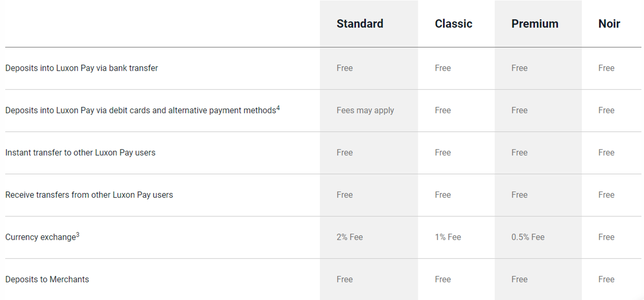Click the Classic column header
This screenshot has height=300, width=644.
pos(454,24)
